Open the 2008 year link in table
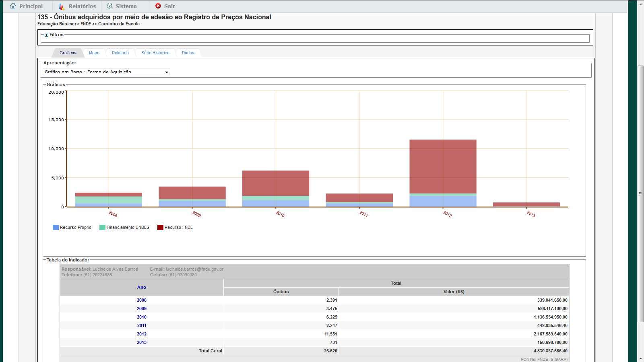 [x=142, y=300]
